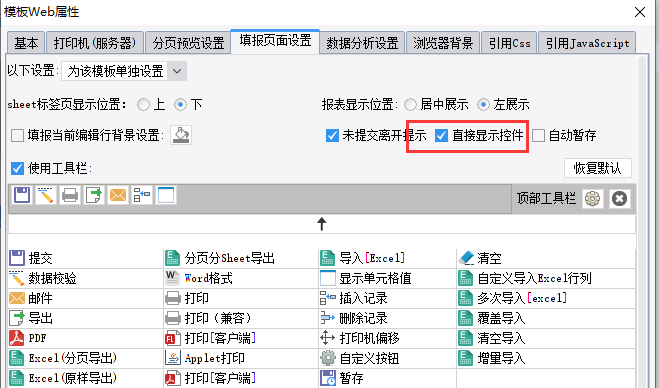This screenshot has height=388, width=659.
Task: Click the show cell value icon in toolbar
Action: 166,195
